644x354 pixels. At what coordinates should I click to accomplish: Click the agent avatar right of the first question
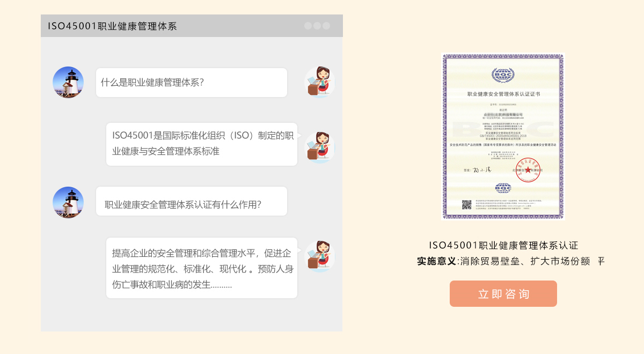click(x=320, y=82)
